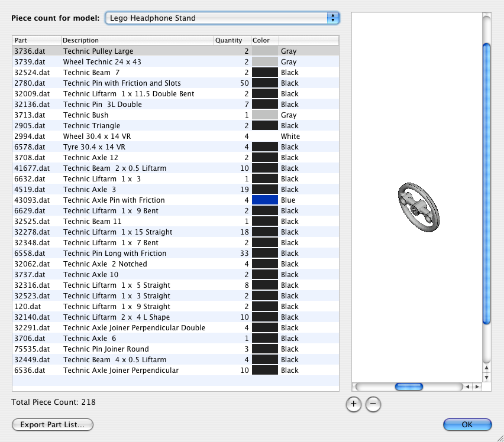
Task: Click the preview scroll left arrow
Action: (468, 387)
